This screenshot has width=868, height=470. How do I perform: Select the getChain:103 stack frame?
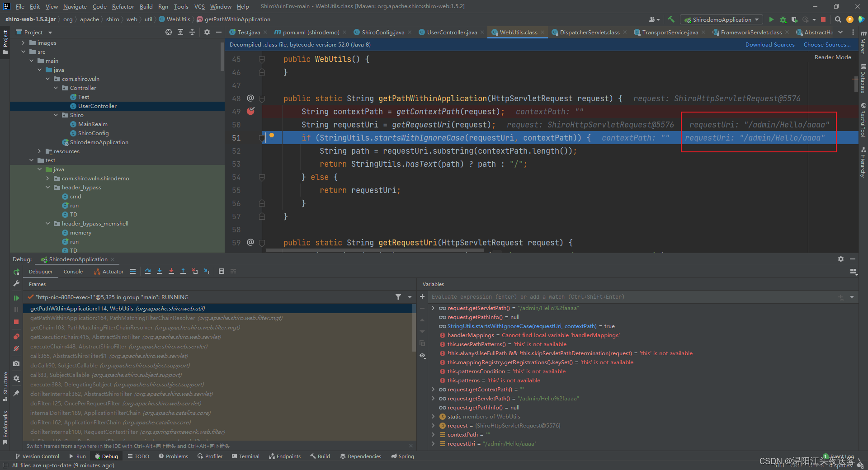coord(135,328)
